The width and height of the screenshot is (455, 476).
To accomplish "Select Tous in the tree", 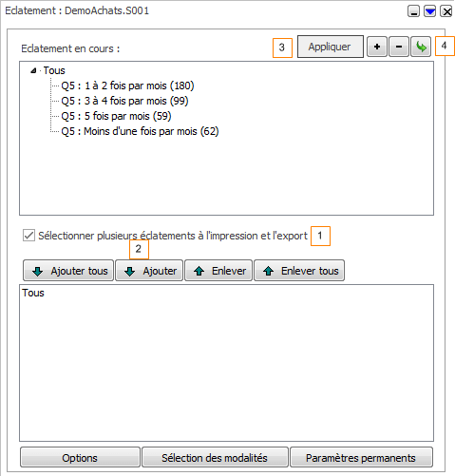I will 54,70.
